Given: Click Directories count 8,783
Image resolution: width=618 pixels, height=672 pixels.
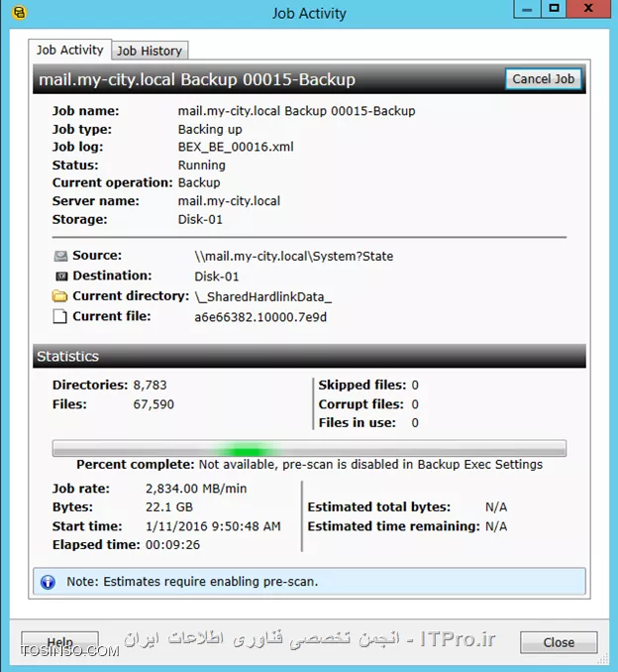Looking at the screenshot, I should point(150,385).
